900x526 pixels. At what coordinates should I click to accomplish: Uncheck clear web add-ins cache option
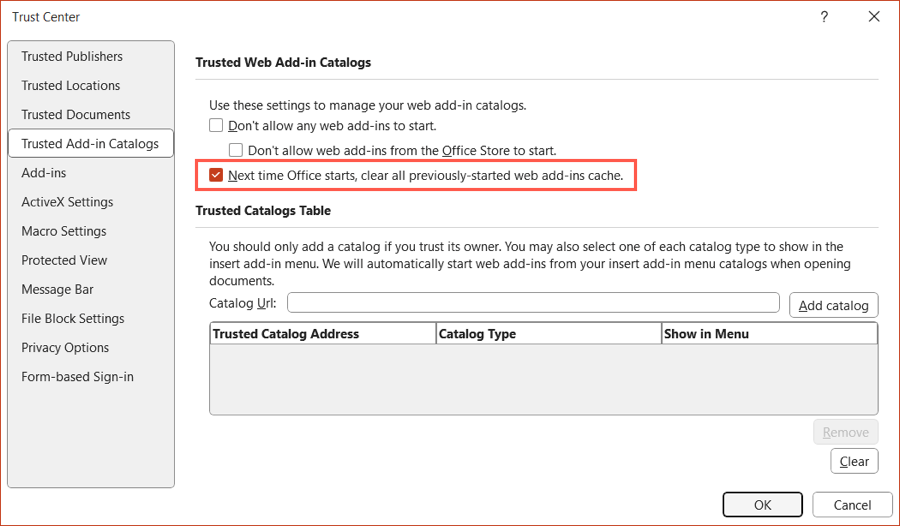tap(216, 175)
